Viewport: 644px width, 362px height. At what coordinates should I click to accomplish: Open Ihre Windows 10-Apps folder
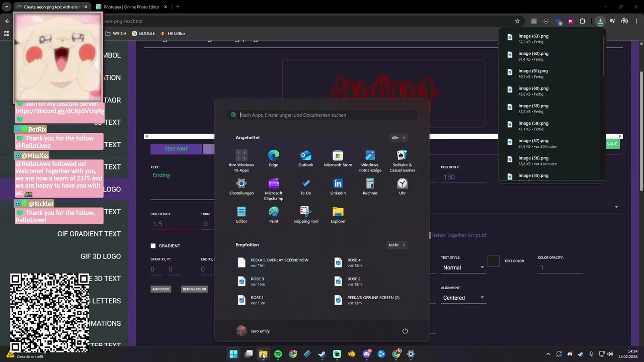[x=242, y=161]
